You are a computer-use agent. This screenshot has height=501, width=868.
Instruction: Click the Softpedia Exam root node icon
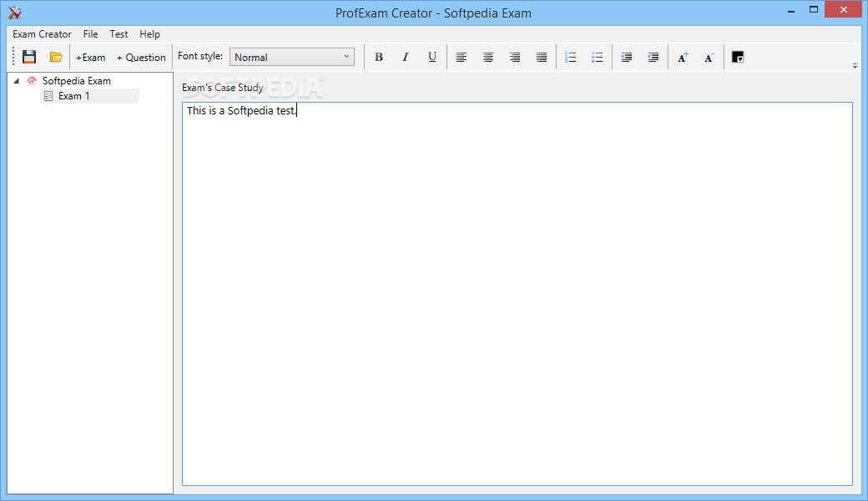point(32,81)
